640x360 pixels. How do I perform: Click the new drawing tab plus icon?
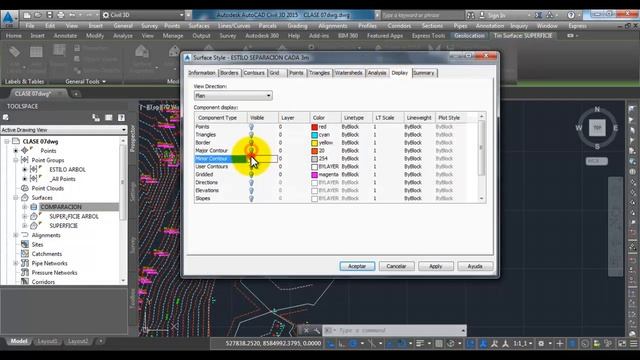[76, 94]
